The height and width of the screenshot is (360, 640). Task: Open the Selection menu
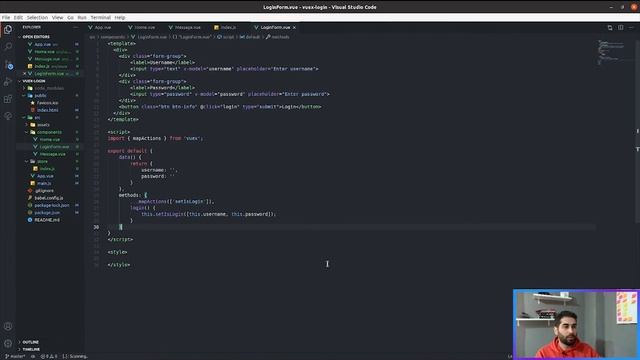tap(37, 18)
